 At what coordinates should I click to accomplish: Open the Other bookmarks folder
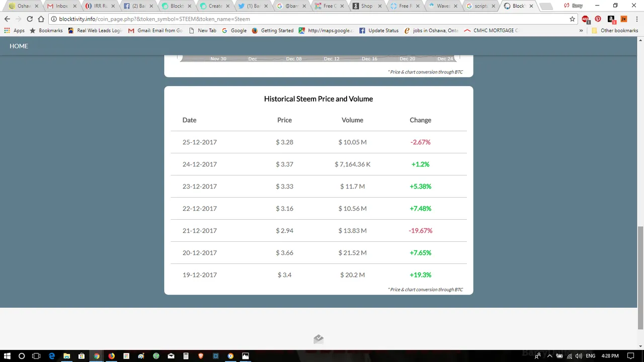(x=615, y=31)
